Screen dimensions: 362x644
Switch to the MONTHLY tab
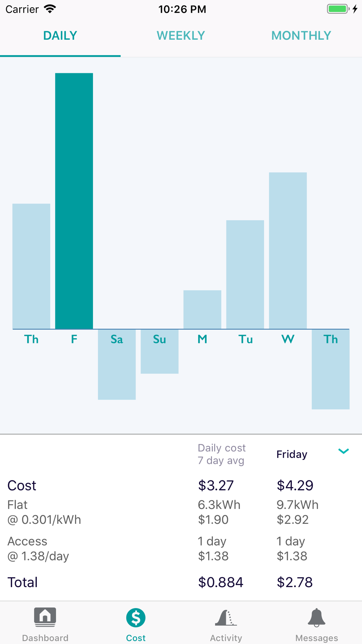pyautogui.click(x=301, y=35)
